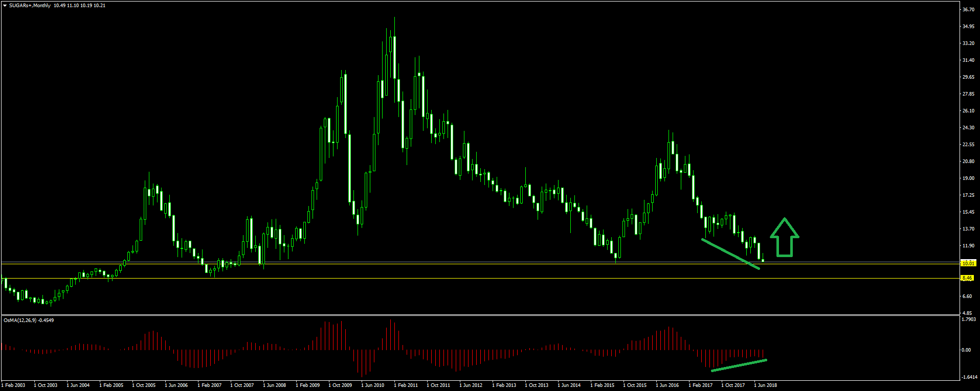Click the 1 Feb 2011 date label
This screenshot has height=391, width=980.
(406, 385)
